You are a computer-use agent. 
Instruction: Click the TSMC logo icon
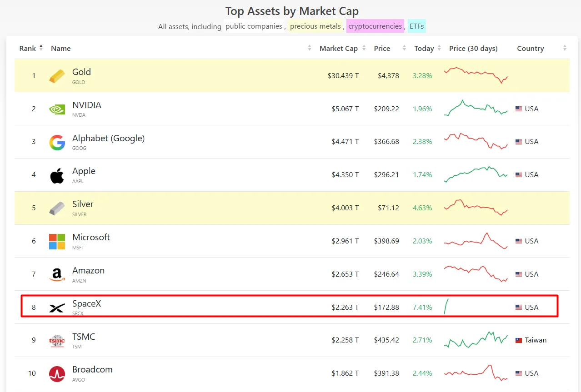coord(57,341)
